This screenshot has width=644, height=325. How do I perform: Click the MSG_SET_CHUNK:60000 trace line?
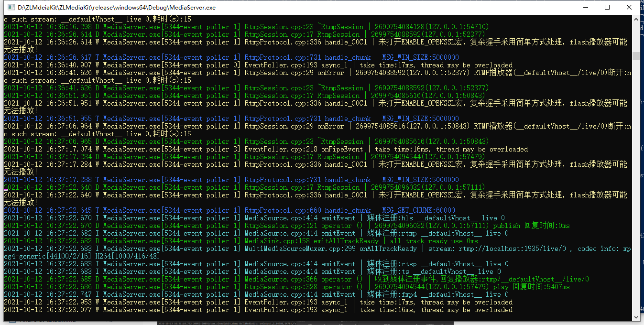tap(229, 210)
